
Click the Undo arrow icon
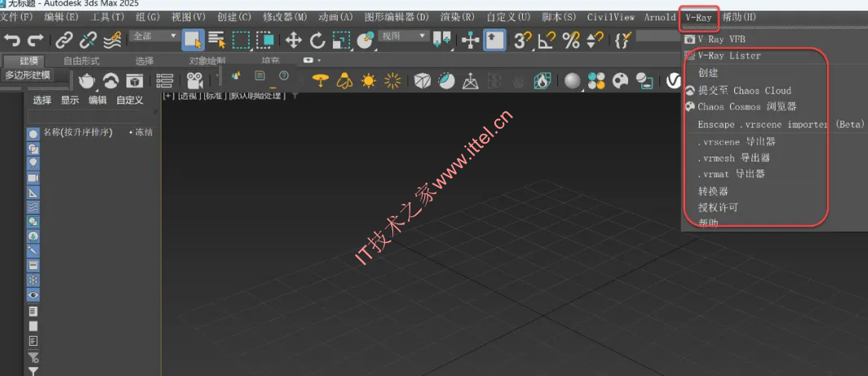(11, 40)
